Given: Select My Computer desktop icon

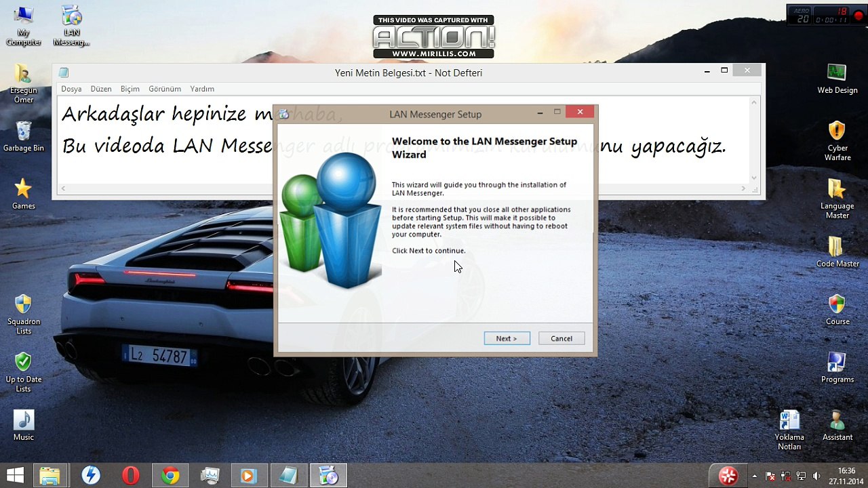Looking at the screenshot, I should (24, 26).
